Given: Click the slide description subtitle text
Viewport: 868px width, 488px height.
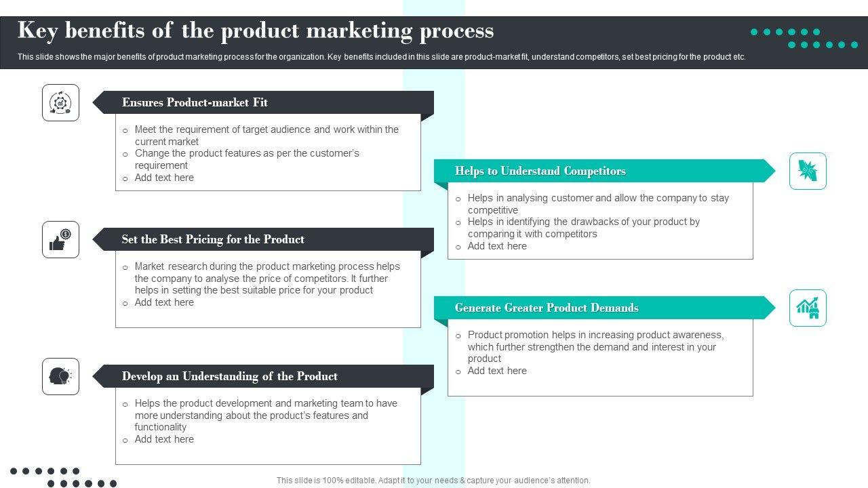Looking at the screenshot, I should pos(381,57).
